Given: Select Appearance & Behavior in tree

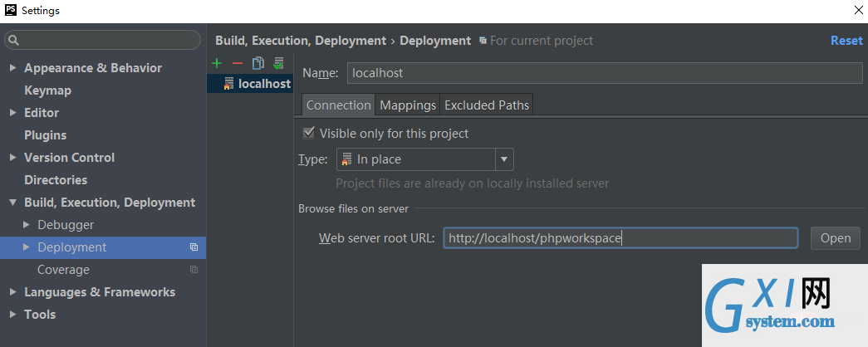Looking at the screenshot, I should pos(93,68).
